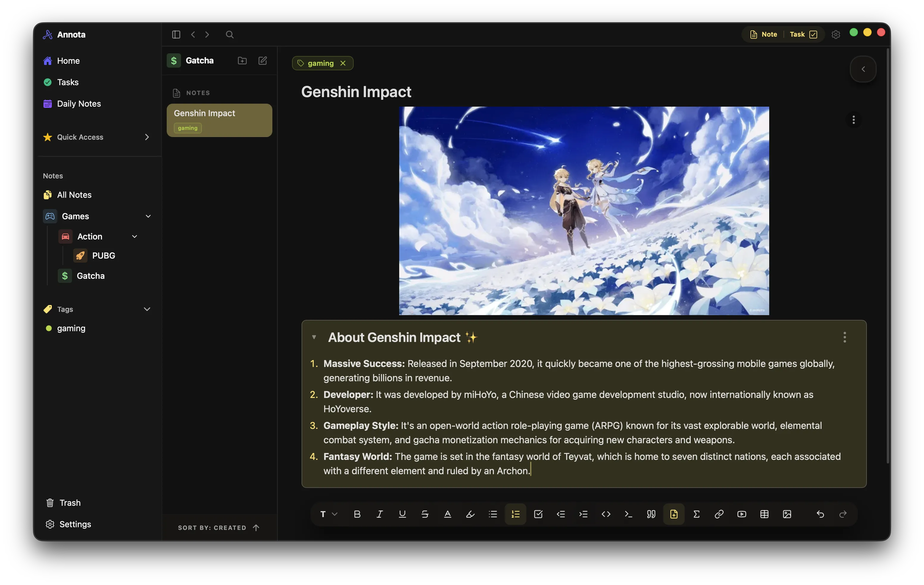Open the PUBG notebook
Screen dimensions: 924x585
pyautogui.click(x=103, y=256)
